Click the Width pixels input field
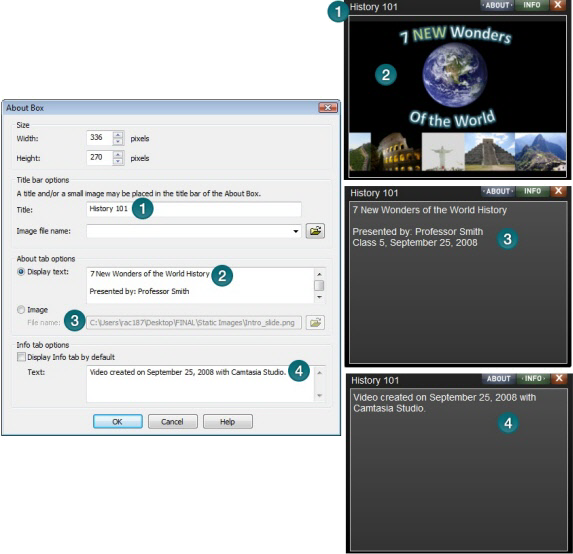573x554 pixels. [100, 138]
